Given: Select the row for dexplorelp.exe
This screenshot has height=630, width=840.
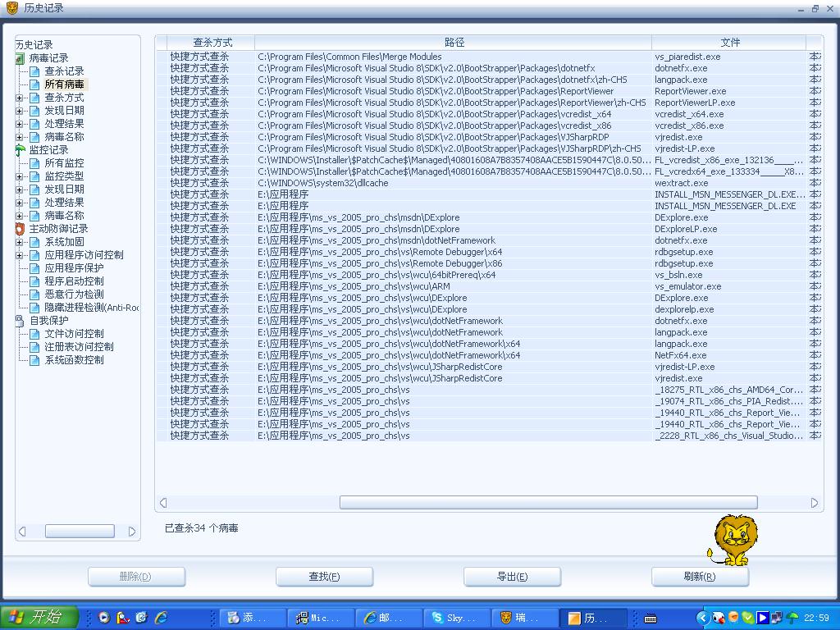Looking at the screenshot, I should click(x=489, y=309).
